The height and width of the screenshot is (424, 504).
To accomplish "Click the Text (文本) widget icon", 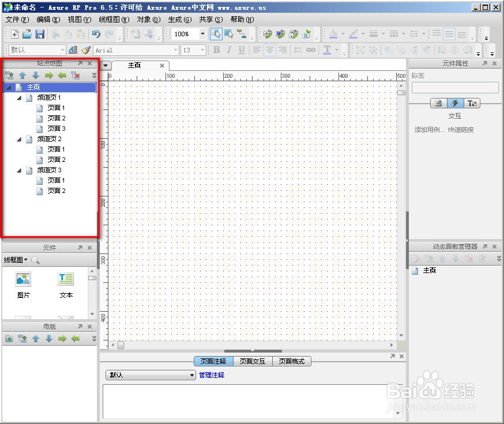I will click(x=66, y=279).
